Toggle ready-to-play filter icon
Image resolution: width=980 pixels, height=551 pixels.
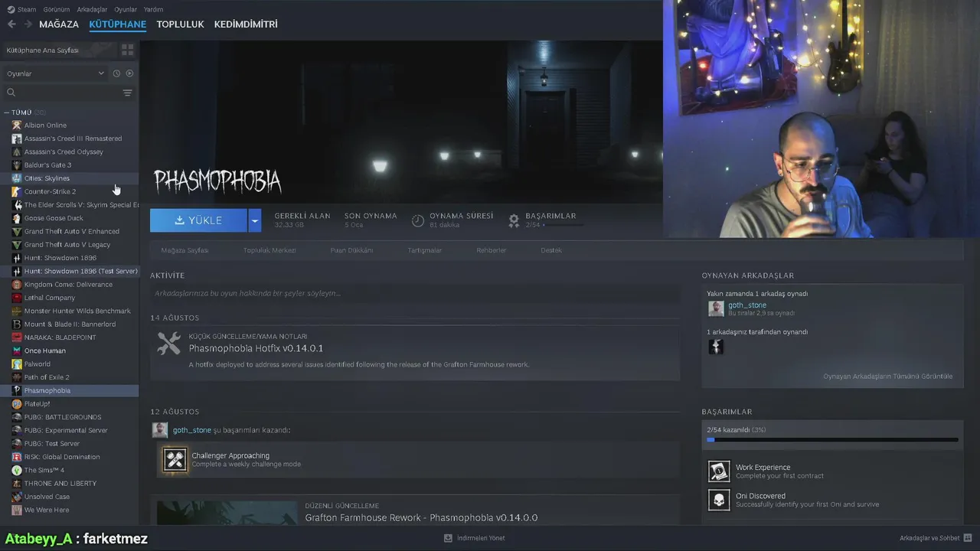coord(129,73)
